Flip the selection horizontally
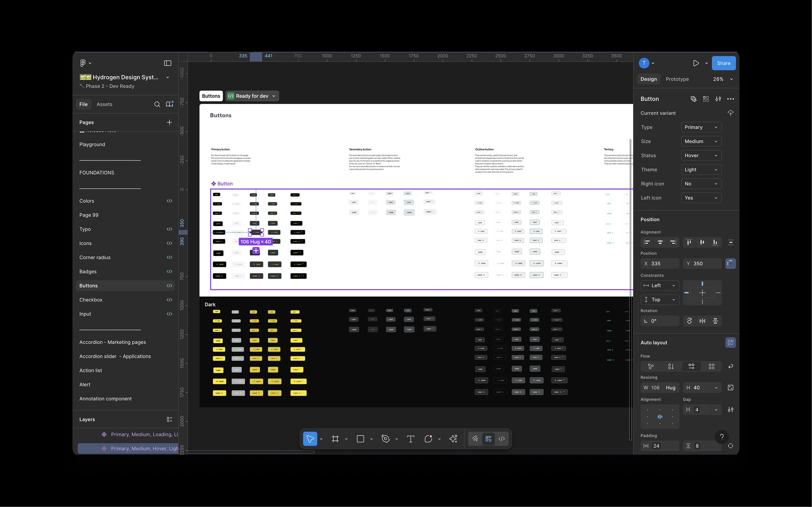This screenshot has height=507, width=812. click(x=702, y=321)
